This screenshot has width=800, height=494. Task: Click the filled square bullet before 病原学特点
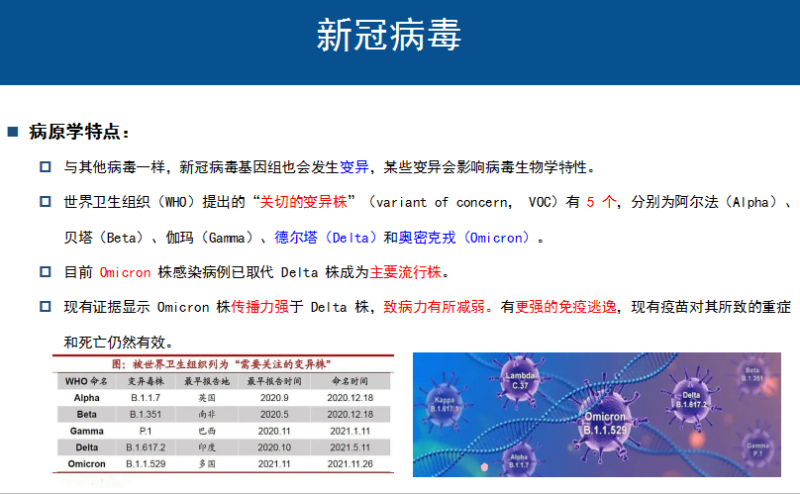point(13,132)
